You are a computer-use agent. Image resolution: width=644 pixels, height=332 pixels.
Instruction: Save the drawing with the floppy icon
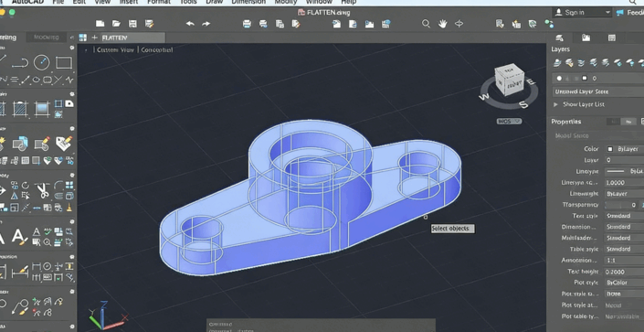coord(132,24)
